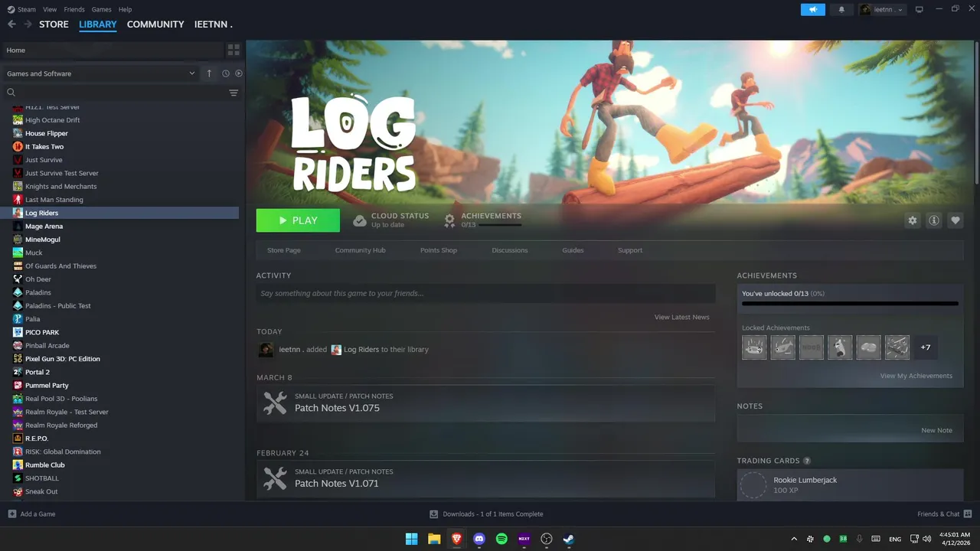The width and height of the screenshot is (980, 551).
Task: Click the activity 'Say something' text box
Action: [485, 293]
